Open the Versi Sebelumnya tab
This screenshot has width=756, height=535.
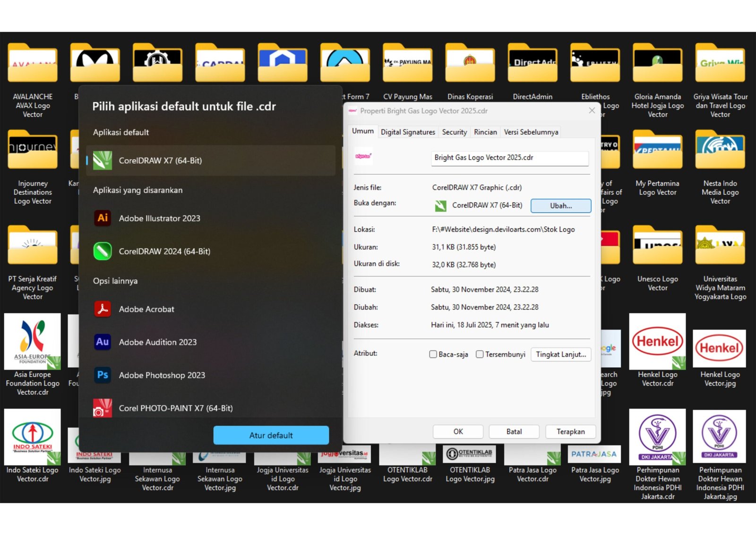pos(531,132)
